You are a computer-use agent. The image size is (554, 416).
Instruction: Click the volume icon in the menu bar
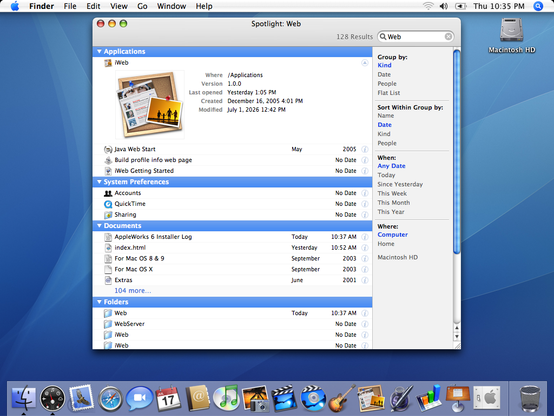[443, 6]
